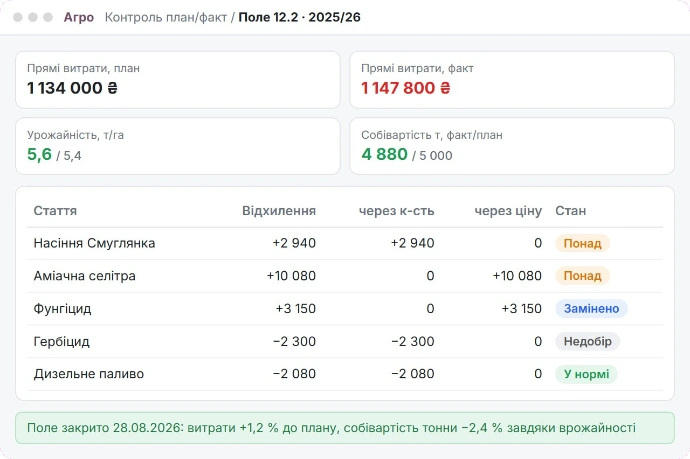
Task: Click the Понад badge for Насіння Смуглянка
Action: click(583, 243)
